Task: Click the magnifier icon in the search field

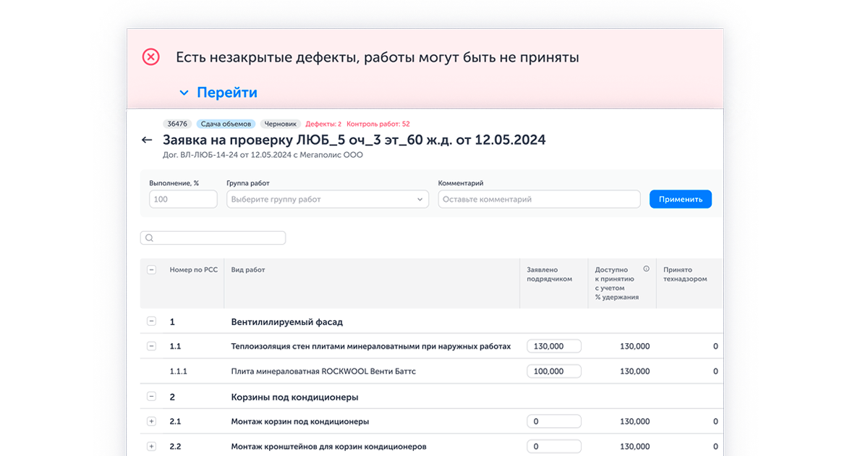Action: tap(150, 237)
